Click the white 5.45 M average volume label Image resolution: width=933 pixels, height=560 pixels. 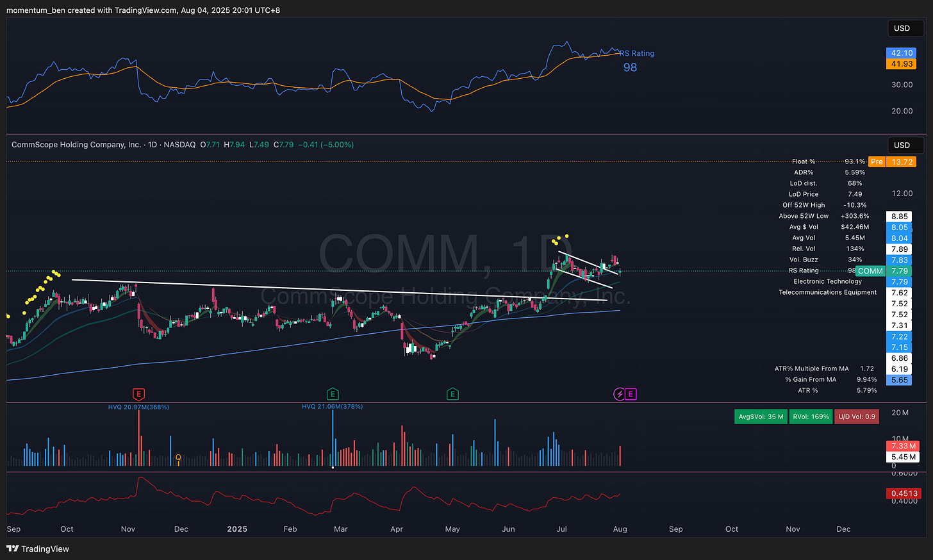pos(903,457)
